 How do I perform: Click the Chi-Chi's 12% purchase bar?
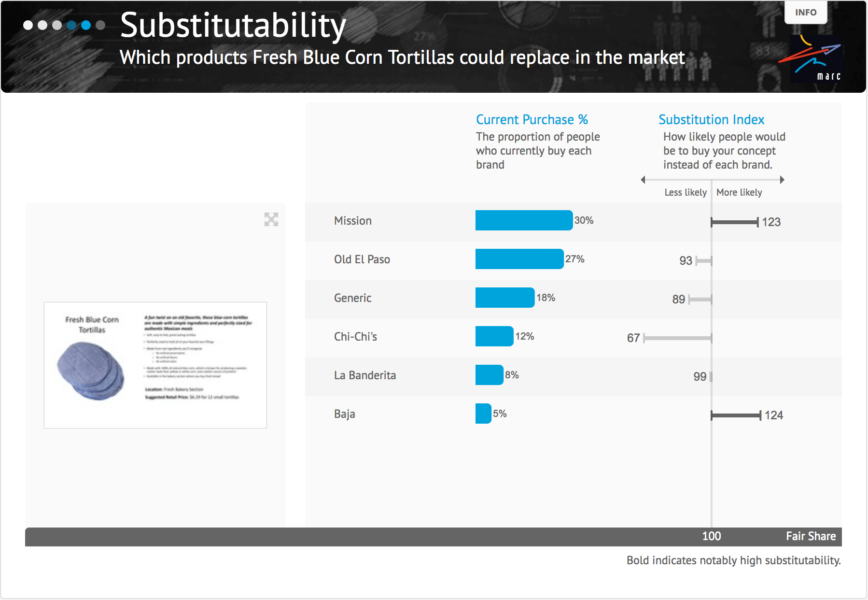494,336
